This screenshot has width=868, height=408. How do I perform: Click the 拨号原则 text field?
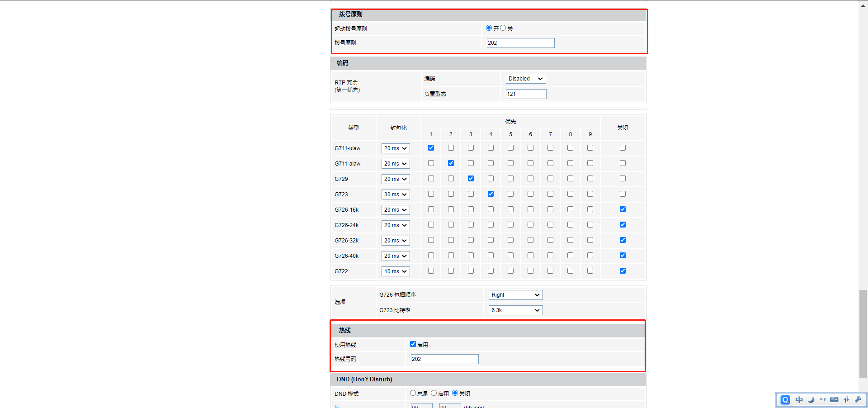tap(520, 43)
